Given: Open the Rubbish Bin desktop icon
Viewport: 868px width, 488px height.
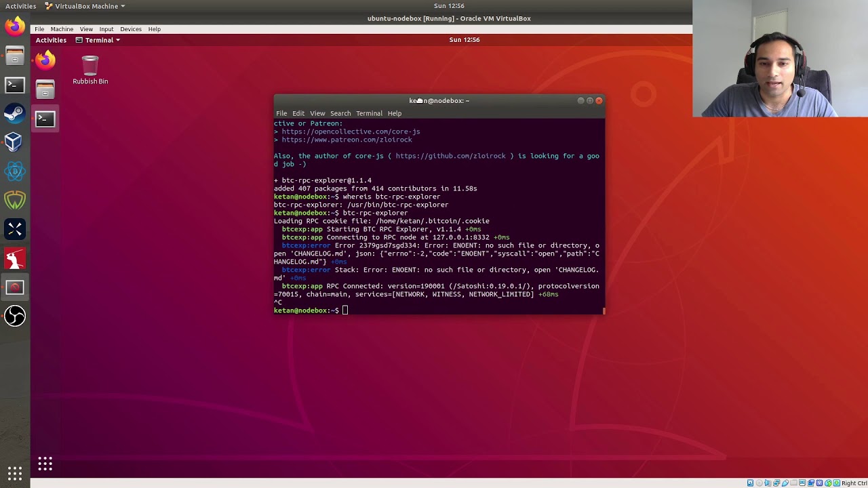Looking at the screenshot, I should click(90, 70).
